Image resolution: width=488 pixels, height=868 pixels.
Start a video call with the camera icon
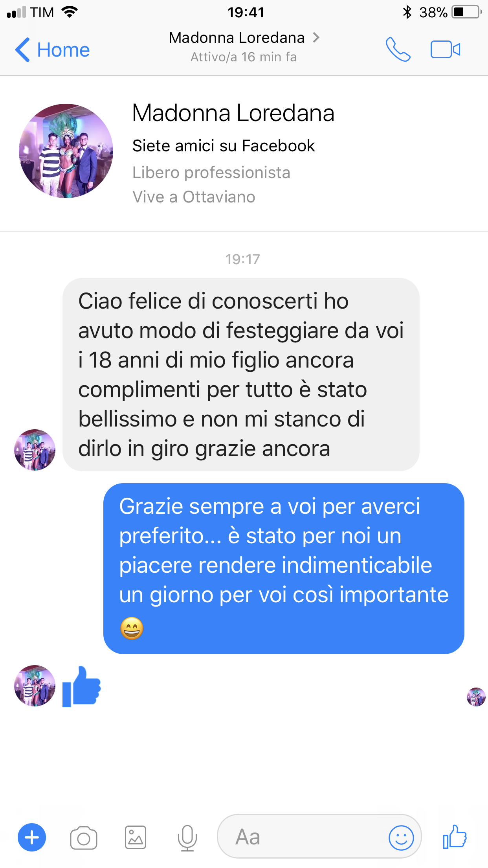(445, 50)
